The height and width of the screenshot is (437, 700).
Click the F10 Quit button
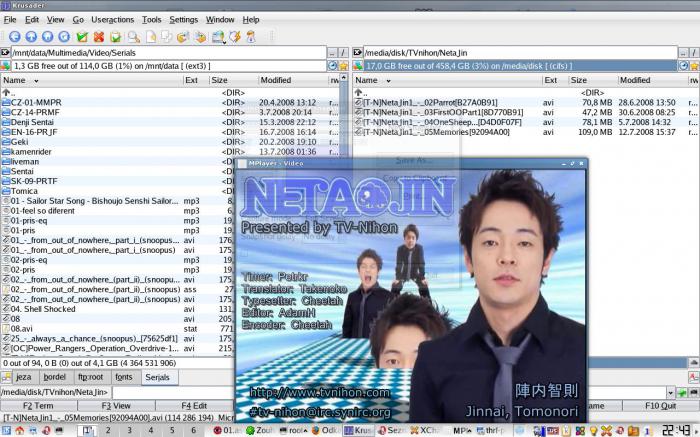661,406
